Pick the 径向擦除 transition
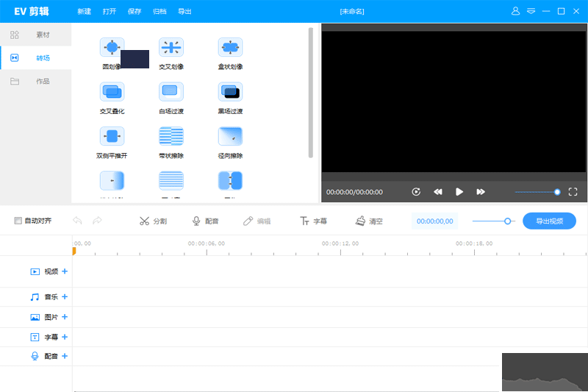Image resolution: width=588 pixels, height=392 pixels. pyautogui.click(x=230, y=136)
